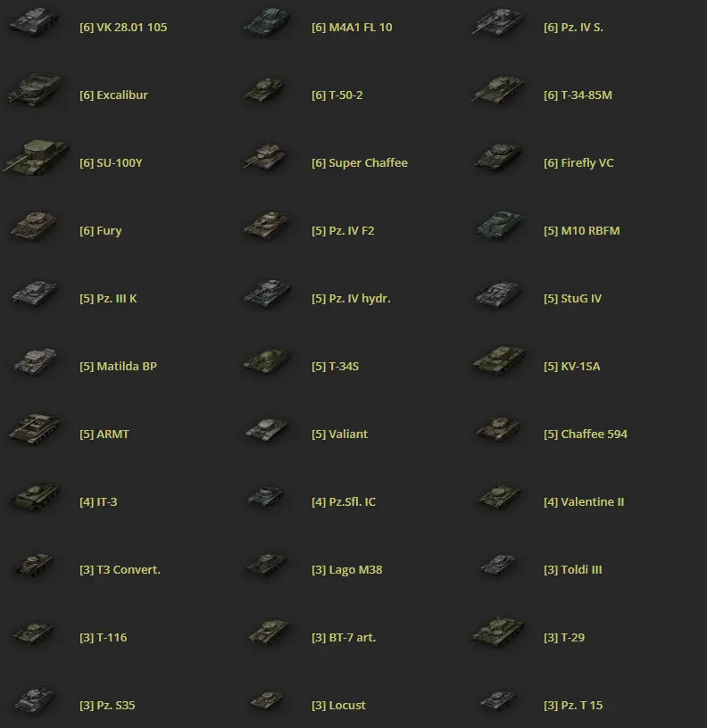The image size is (707, 728).
Task: Click the T-29 tank icon
Action: (498, 633)
